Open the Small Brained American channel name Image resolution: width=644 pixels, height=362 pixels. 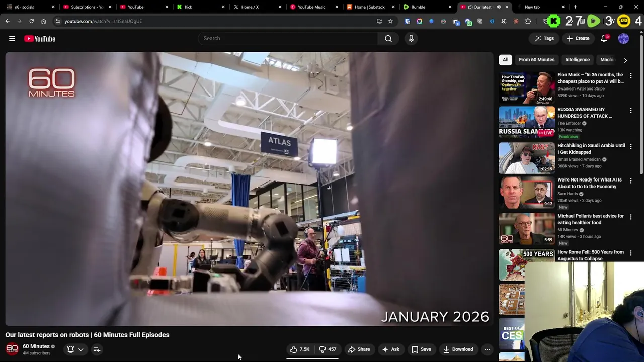tap(579, 159)
